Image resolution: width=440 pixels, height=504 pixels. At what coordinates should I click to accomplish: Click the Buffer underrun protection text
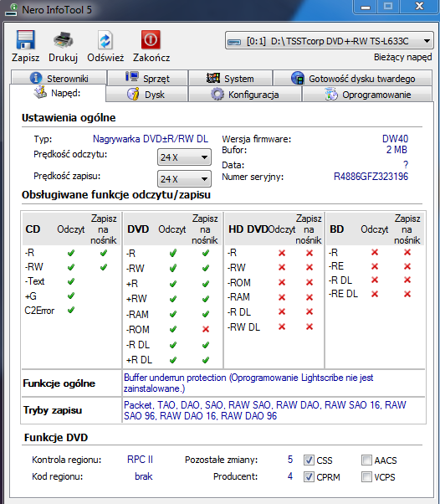248,383
